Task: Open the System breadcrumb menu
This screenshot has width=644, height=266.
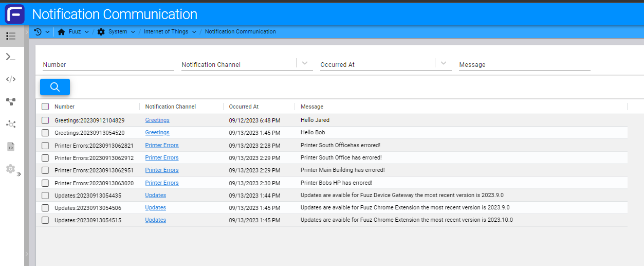Action: click(117, 32)
